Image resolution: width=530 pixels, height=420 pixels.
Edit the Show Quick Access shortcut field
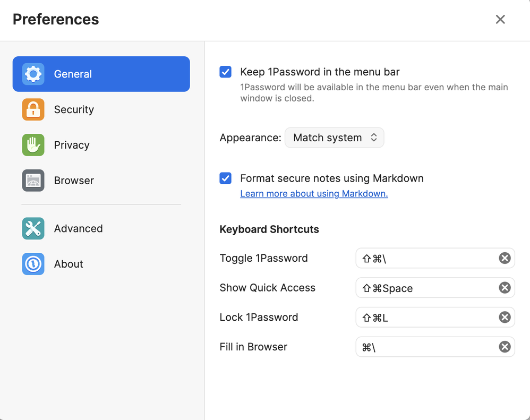[425, 288]
